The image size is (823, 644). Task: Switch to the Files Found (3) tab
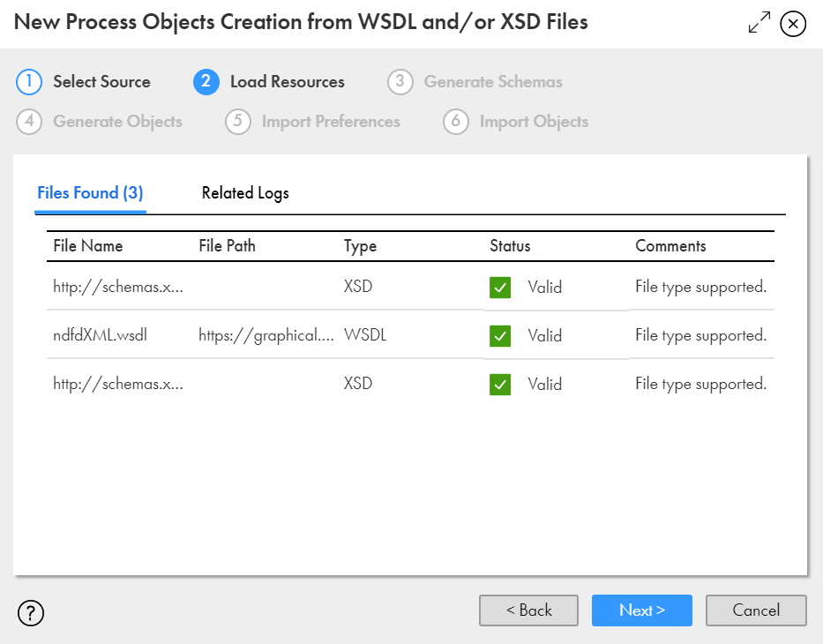coord(90,193)
